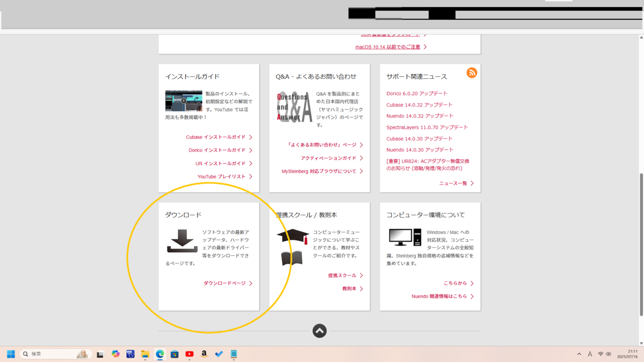This screenshot has width=644, height=362.
Task: Open the install guide video thumbnail
Action: pos(184,100)
